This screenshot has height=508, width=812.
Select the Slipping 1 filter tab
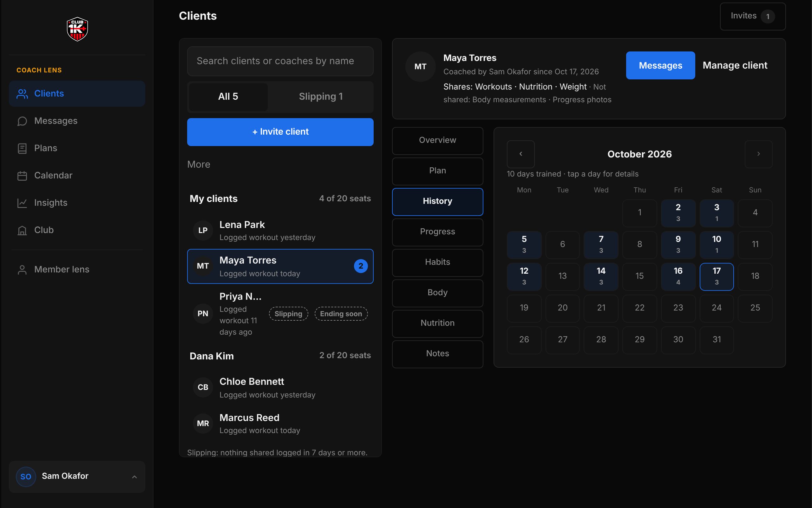point(321,97)
